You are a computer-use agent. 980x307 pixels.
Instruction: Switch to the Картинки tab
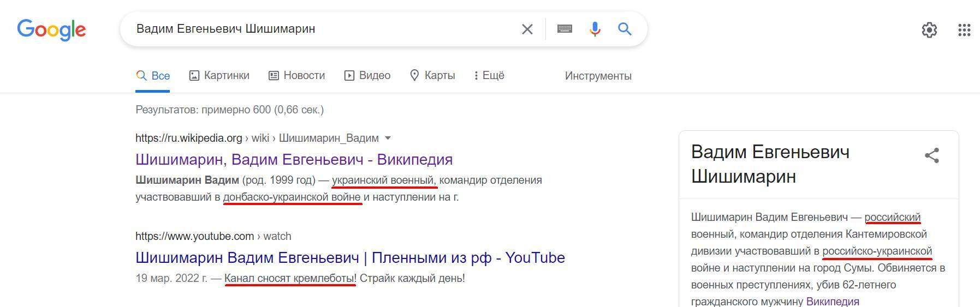tap(219, 76)
